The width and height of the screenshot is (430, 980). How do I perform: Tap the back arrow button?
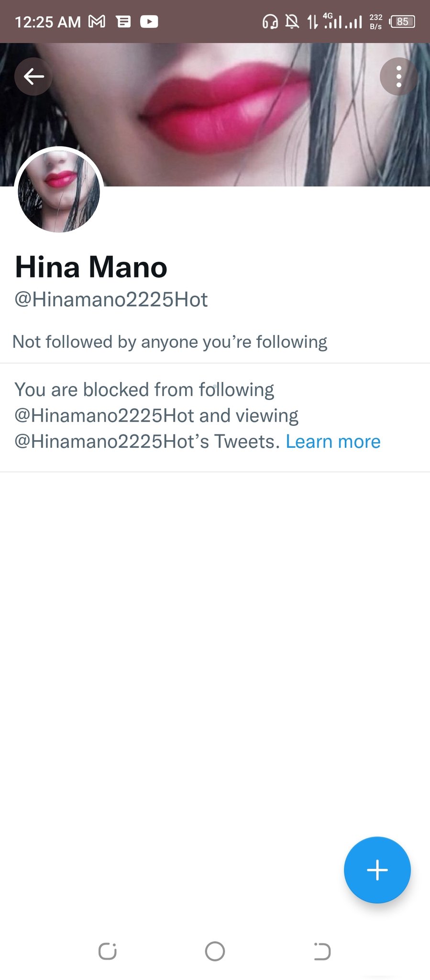click(x=33, y=77)
